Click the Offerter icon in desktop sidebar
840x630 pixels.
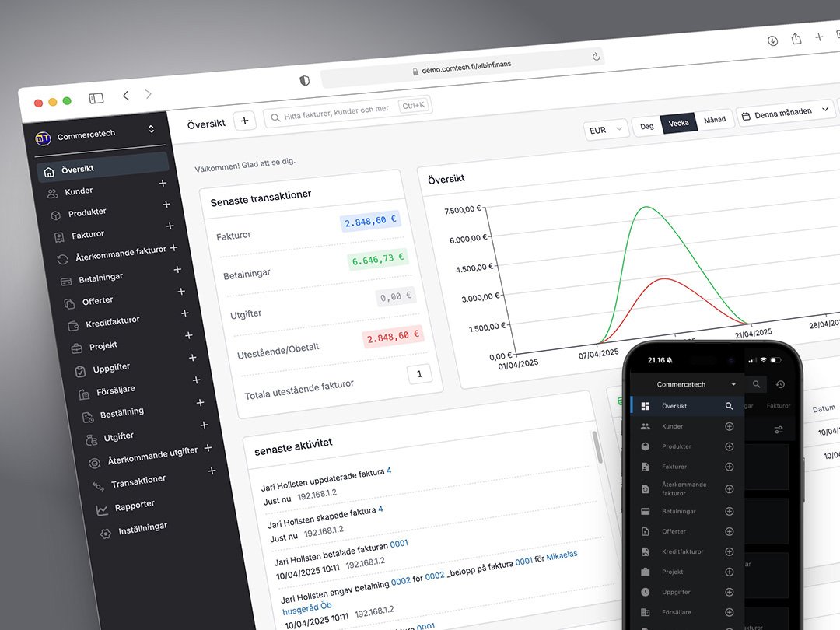[x=69, y=304]
